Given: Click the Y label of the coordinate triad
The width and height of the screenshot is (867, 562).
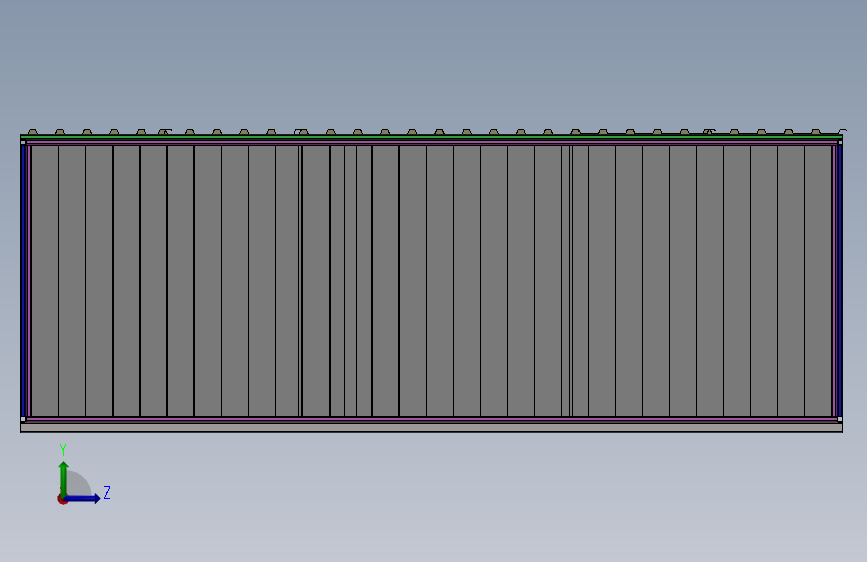Looking at the screenshot, I should point(63,450).
